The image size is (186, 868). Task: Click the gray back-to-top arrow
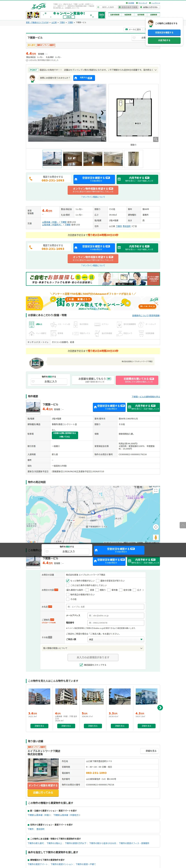point(183,525)
